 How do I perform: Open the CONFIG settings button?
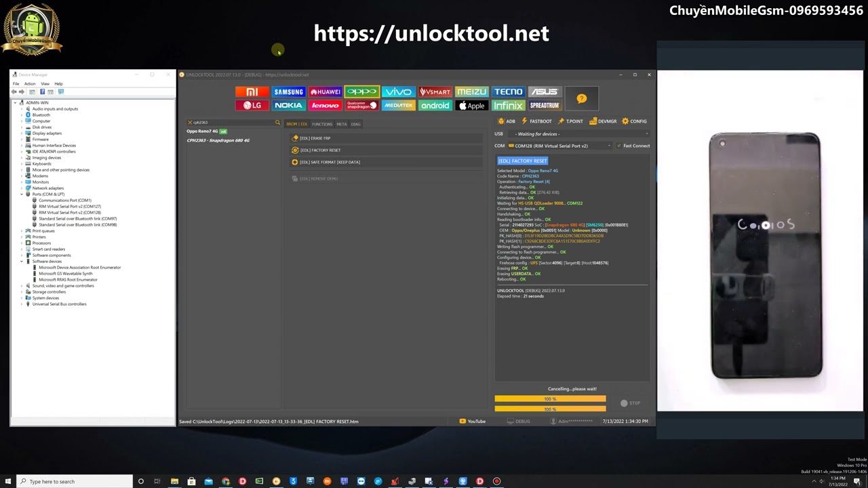635,121
